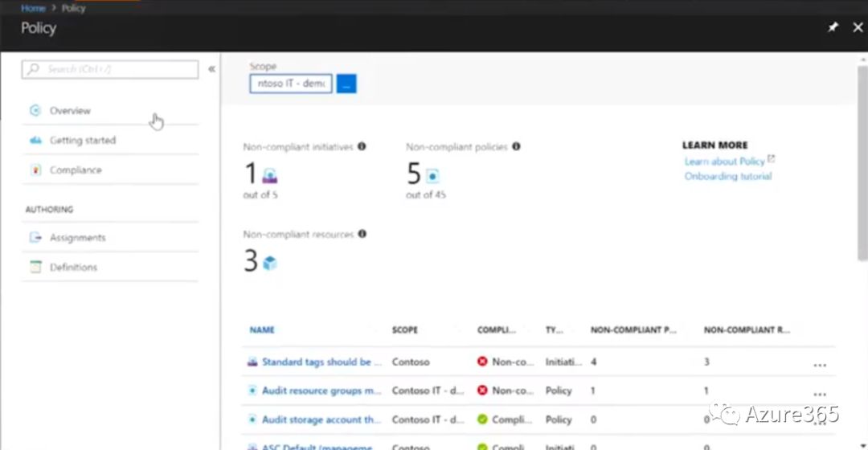Open the Overview menu item
The height and width of the screenshot is (450, 868).
pos(70,111)
